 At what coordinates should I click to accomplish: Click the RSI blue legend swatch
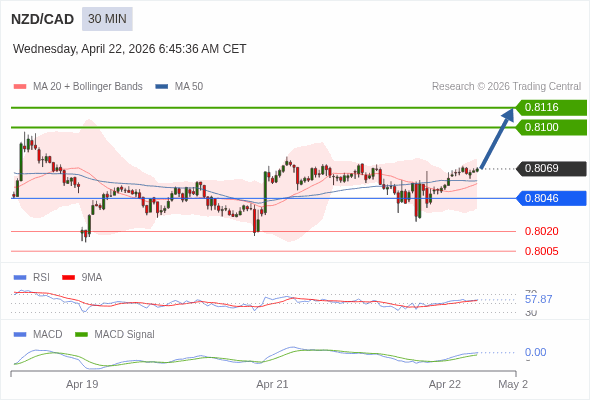(20, 278)
